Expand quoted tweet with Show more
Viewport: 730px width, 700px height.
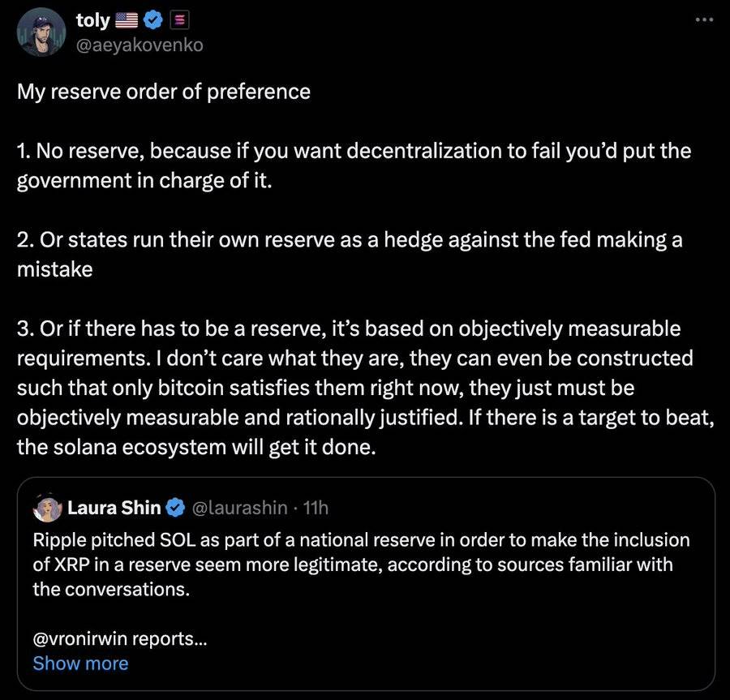click(80, 663)
